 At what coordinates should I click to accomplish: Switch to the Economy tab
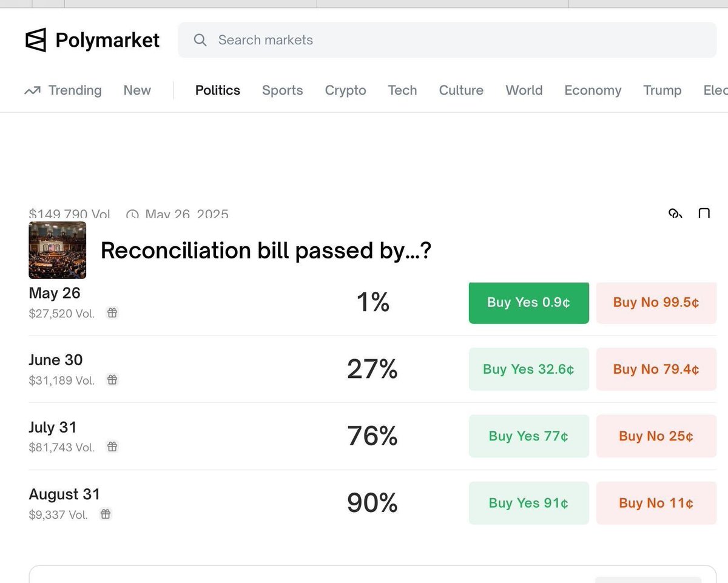point(593,90)
